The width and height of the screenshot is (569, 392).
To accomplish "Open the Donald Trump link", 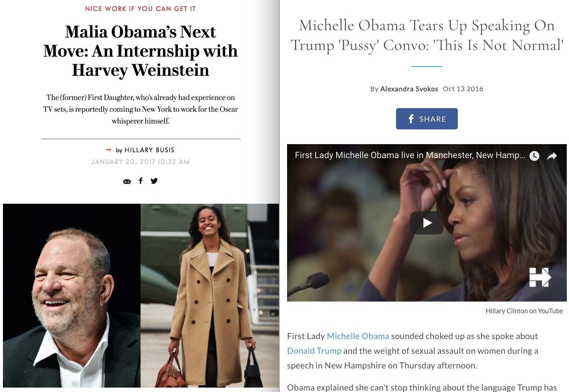I will coord(314,351).
